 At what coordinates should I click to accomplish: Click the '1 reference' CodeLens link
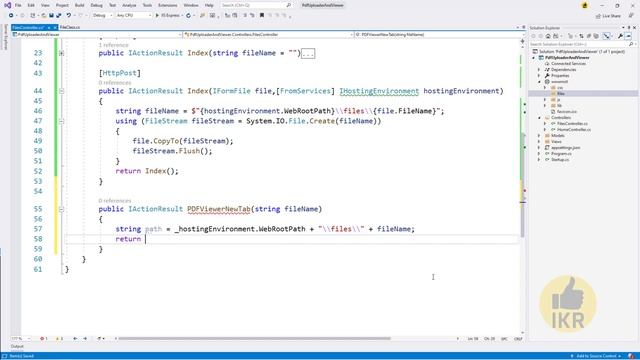click(113, 45)
